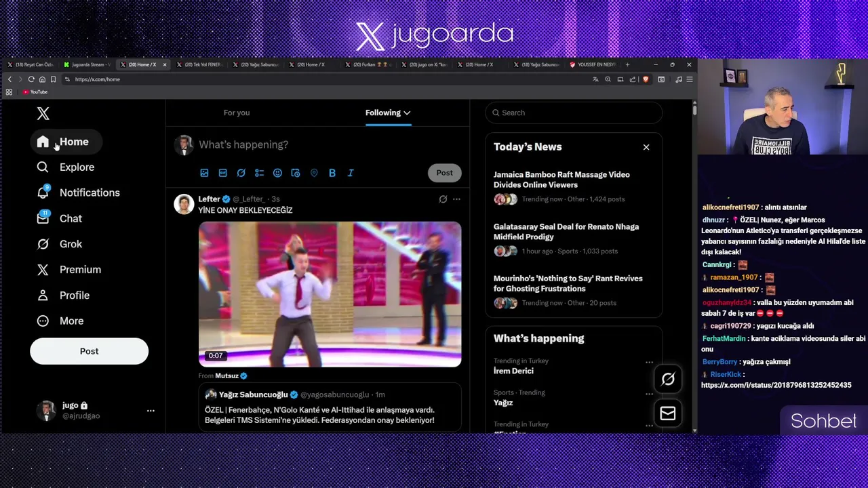This screenshot has height=488, width=868.
Task: Open the x.com status link in chat
Action: coord(776,385)
